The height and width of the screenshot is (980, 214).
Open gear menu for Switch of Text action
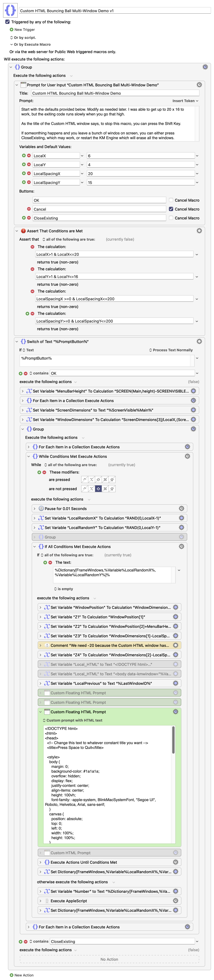pos(199,342)
